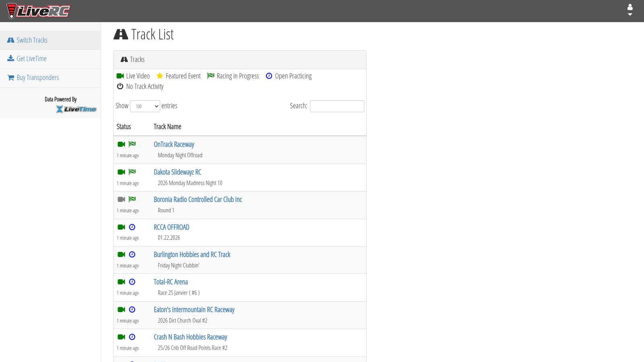
Task: Select 'Monday Night Offroad' event text
Action: tap(180, 155)
